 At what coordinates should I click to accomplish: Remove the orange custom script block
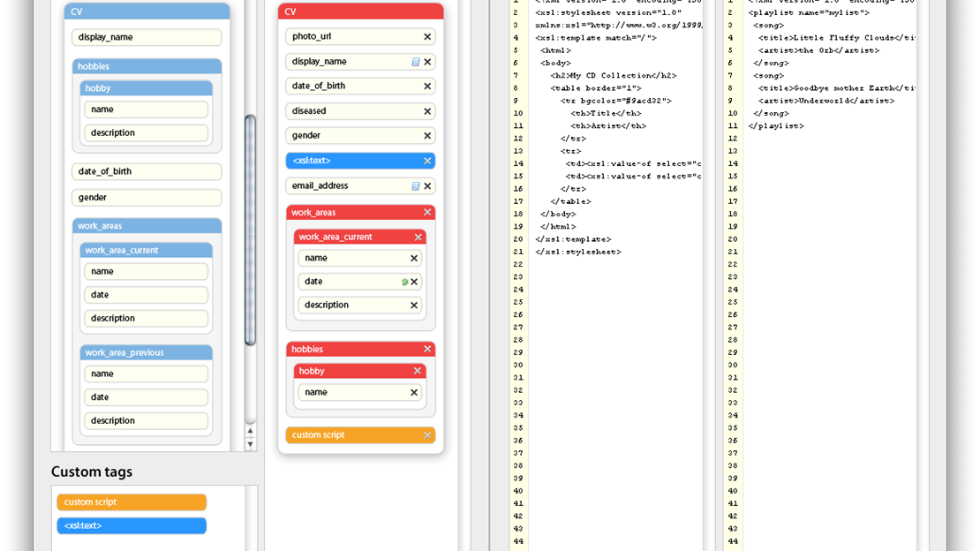(x=427, y=435)
